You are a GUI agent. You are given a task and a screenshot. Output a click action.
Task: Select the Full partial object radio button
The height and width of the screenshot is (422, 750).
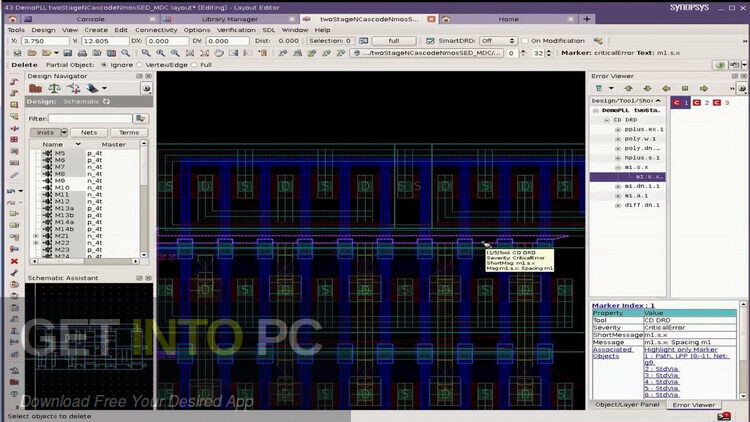[x=195, y=65]
